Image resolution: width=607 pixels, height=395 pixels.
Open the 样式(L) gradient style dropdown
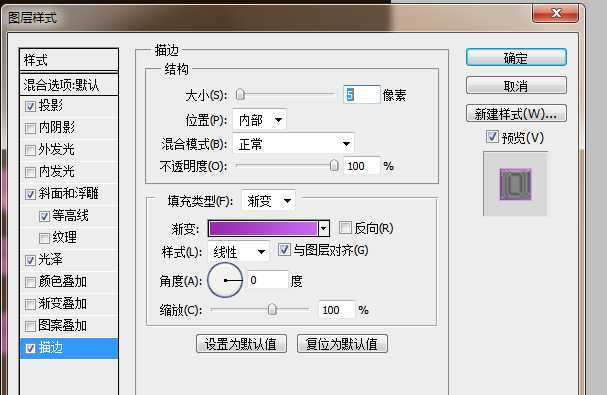tap(238, 252)
